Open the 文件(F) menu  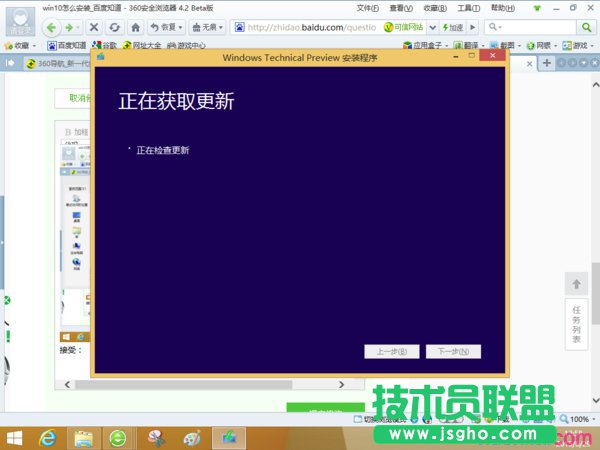click(367, 8)
